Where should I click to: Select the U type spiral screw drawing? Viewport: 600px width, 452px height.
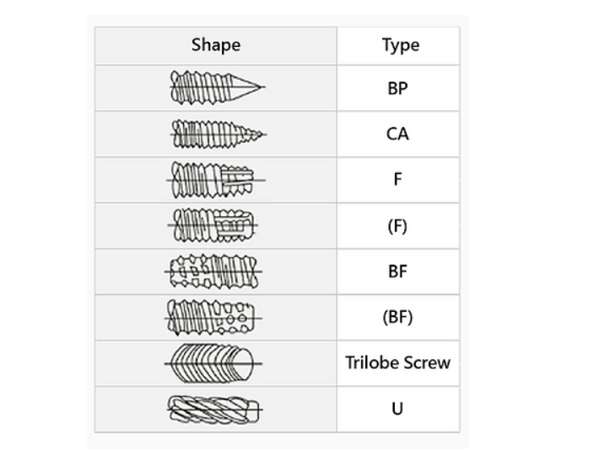tap(214, 410)
